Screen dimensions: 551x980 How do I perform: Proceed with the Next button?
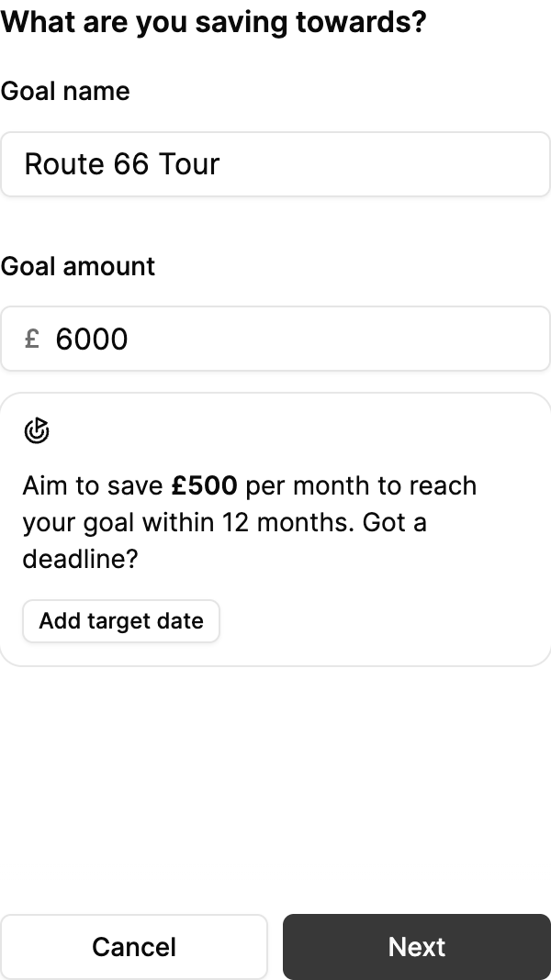point(416,947)
